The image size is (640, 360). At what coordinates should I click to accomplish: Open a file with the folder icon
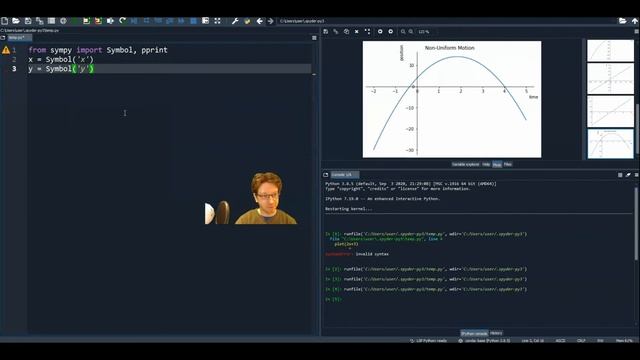tap(16, 21)
